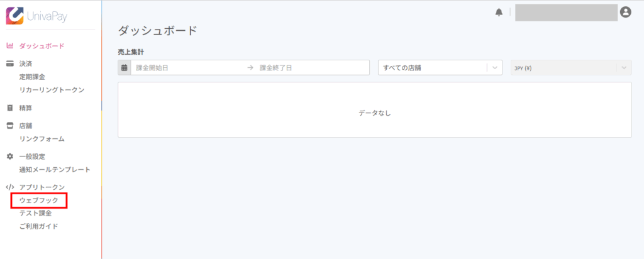Open the notifications bell icon
This screenshot has height=259, width=644.
(x=499, y=13)
